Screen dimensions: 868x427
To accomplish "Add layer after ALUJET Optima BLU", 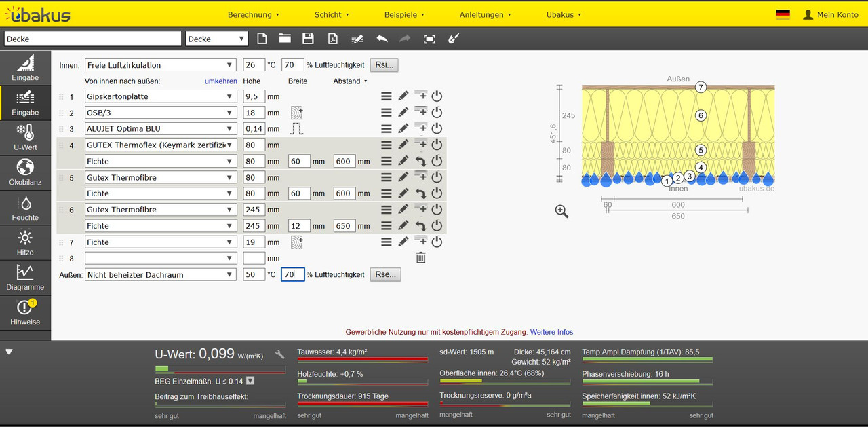I will point(420,128).
